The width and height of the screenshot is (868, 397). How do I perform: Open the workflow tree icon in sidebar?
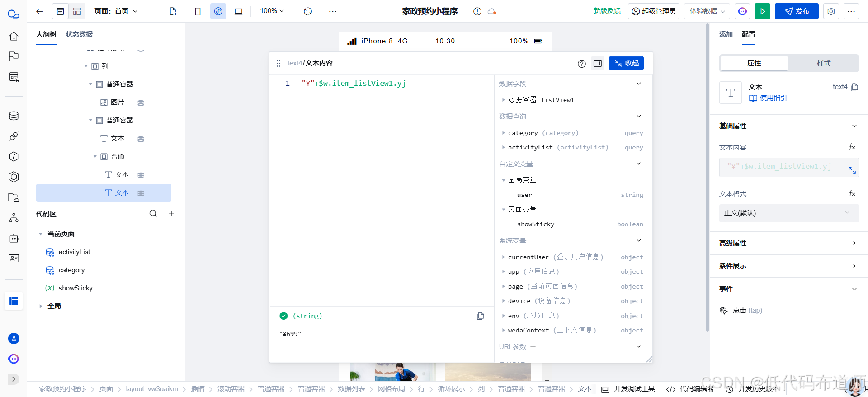pyautogui.click(x=14, y=218)
